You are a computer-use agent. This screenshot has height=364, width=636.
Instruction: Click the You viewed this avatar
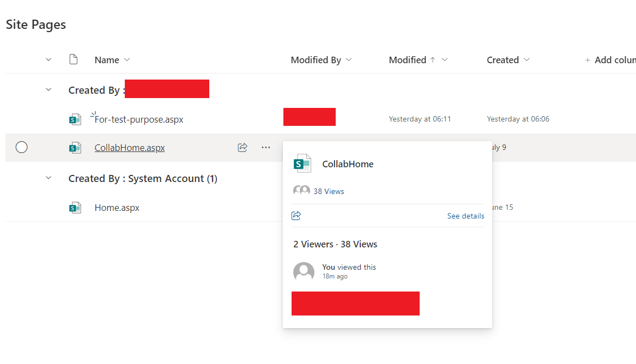click(x=304, y=271)
